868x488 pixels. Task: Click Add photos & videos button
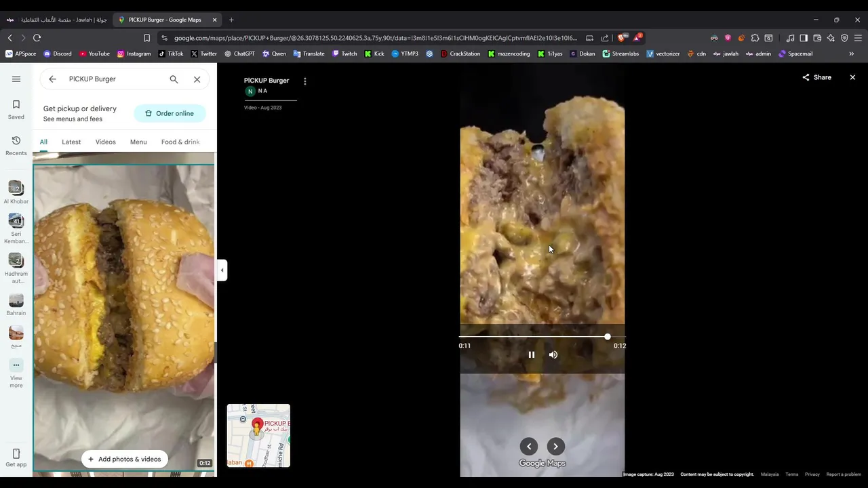click(125, 459)
